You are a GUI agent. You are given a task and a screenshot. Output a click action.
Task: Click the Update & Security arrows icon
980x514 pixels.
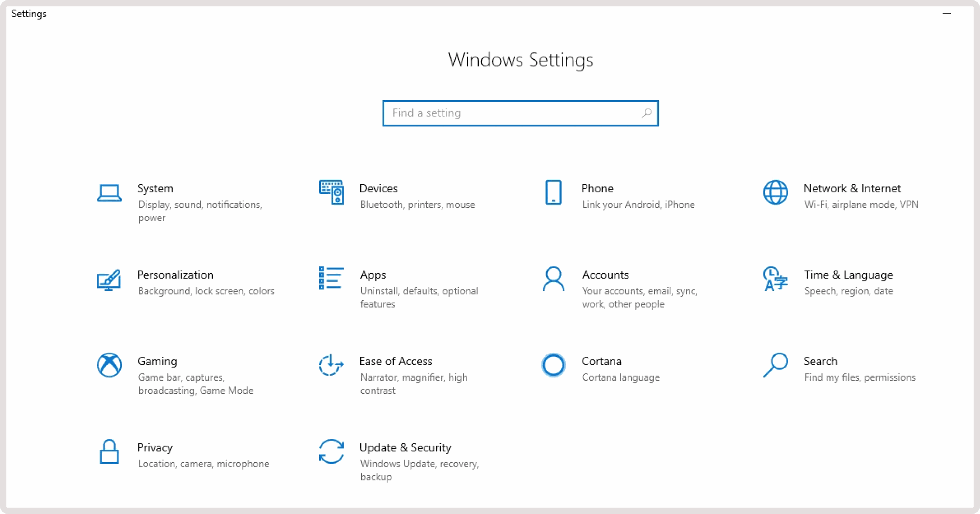(331, 451)
